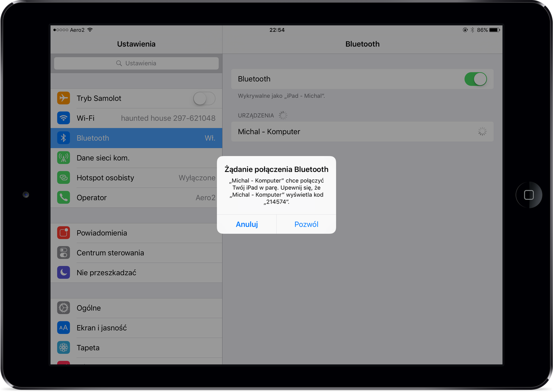
Task: Tap the battery icon in status bar
Action: (x=495, y=30)
